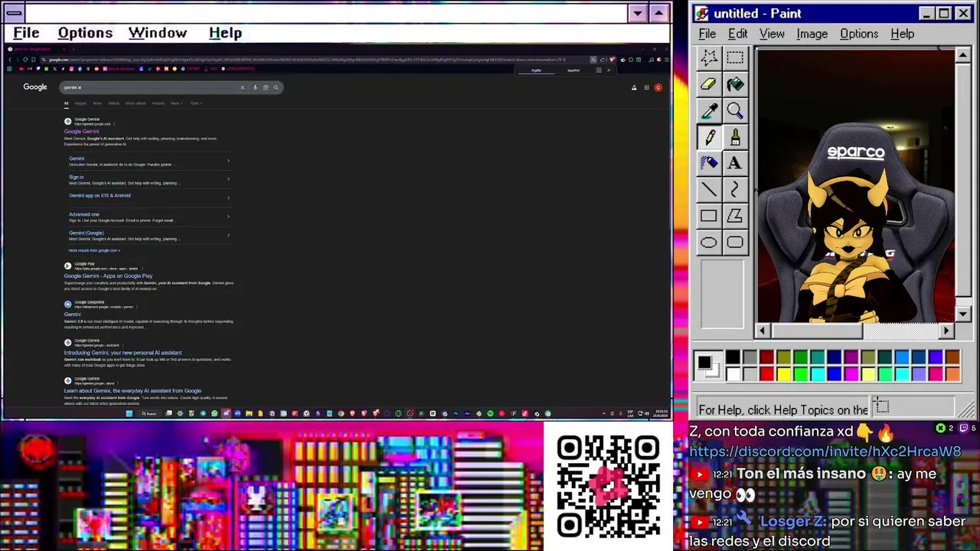The image size is (980, 551).
Task: Click the search by image lens icon
Action: point(266,87)
